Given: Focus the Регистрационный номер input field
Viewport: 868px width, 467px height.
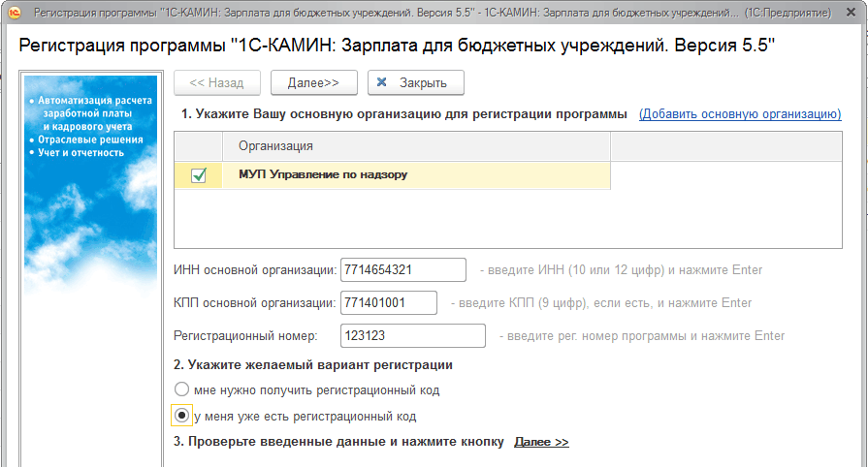Looking at the screenshot, I should click(412, 336).
